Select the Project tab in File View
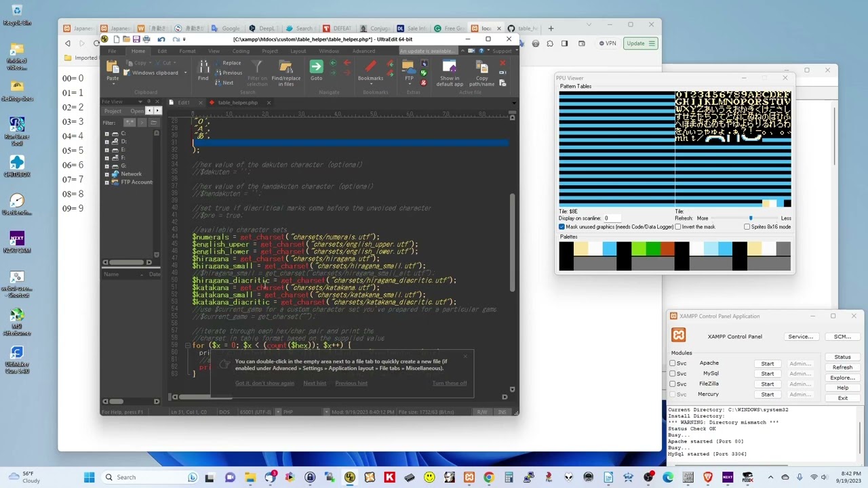Image resolution: width=868 pixels, height=488 pixels. point(113,111)
